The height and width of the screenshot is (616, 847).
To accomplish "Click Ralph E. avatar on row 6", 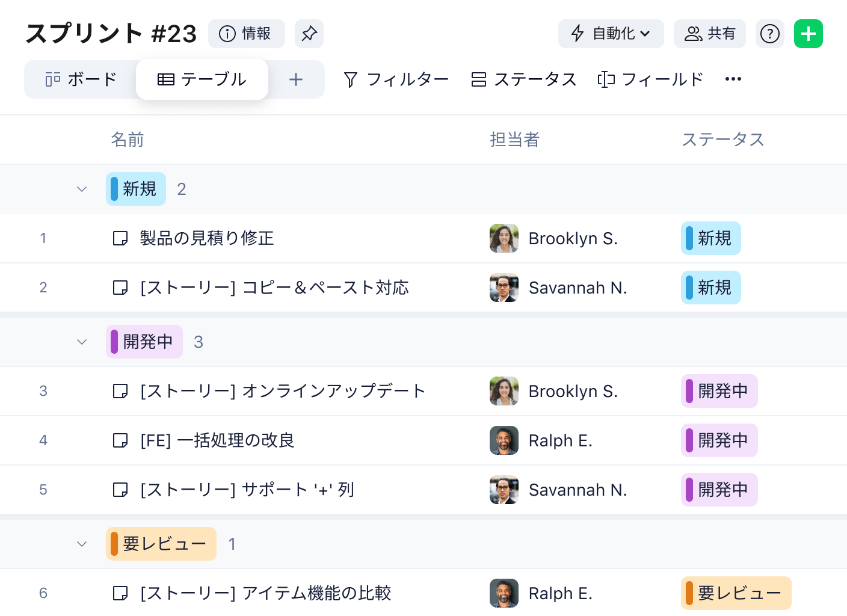I will click(x=504, y=593).
